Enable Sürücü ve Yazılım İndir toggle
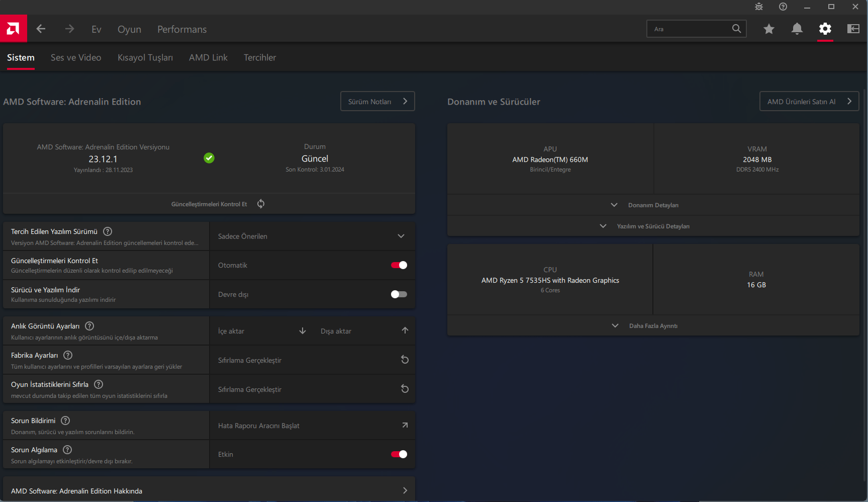The height and width of the screenshot is (502, 868). point(399,294)
